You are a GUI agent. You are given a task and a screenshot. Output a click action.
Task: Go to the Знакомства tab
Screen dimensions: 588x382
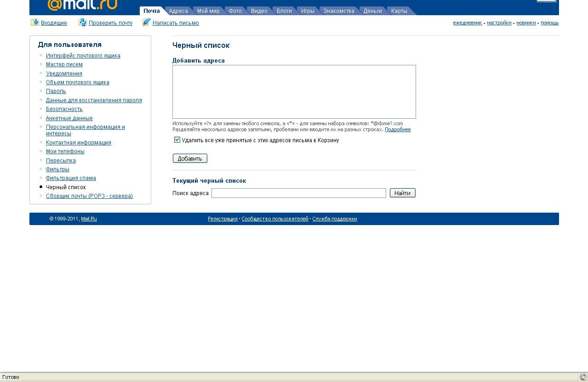point(339,11)
